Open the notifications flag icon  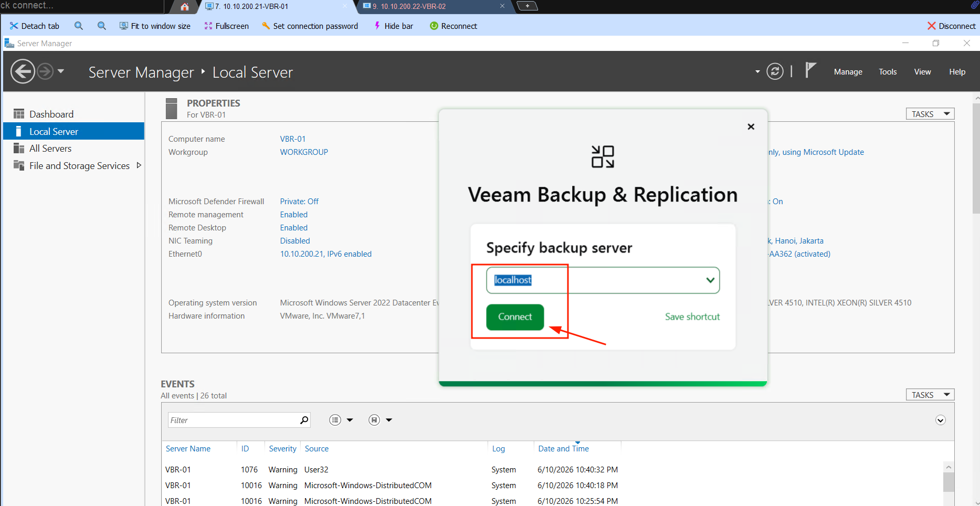coord(810,70)
